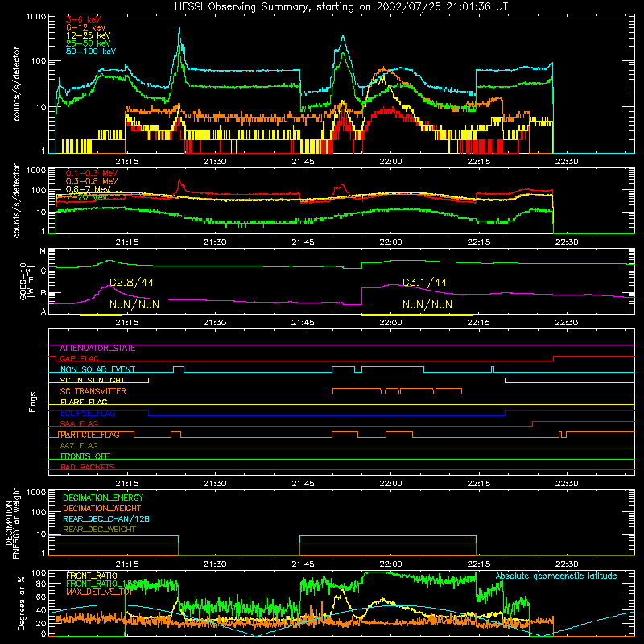Click the DECIMATION_ENERGY legend label
This screenshot has height=644, width=644.
(x=103, y=497)
